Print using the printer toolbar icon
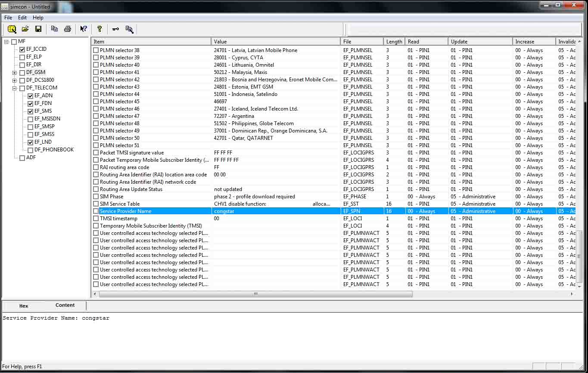The width and height of the screenshot is (588, 373). (68, 29)
